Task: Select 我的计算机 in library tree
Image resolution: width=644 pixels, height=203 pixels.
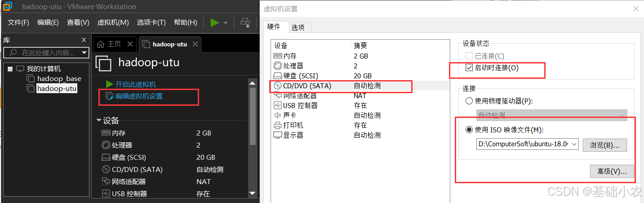Action: pos(44,69)
